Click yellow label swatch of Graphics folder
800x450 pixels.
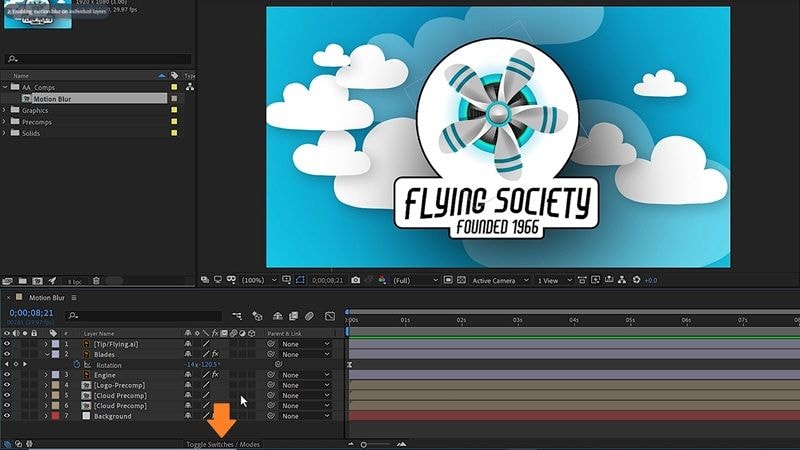click(x=174, y=110)
